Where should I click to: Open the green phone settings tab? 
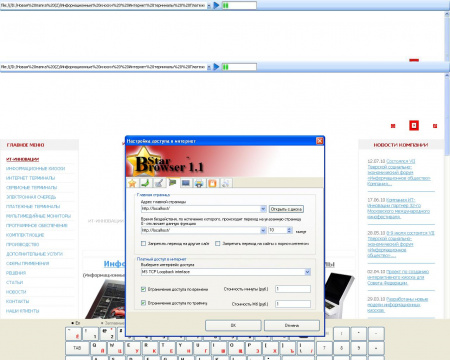(x=145, y=183)
